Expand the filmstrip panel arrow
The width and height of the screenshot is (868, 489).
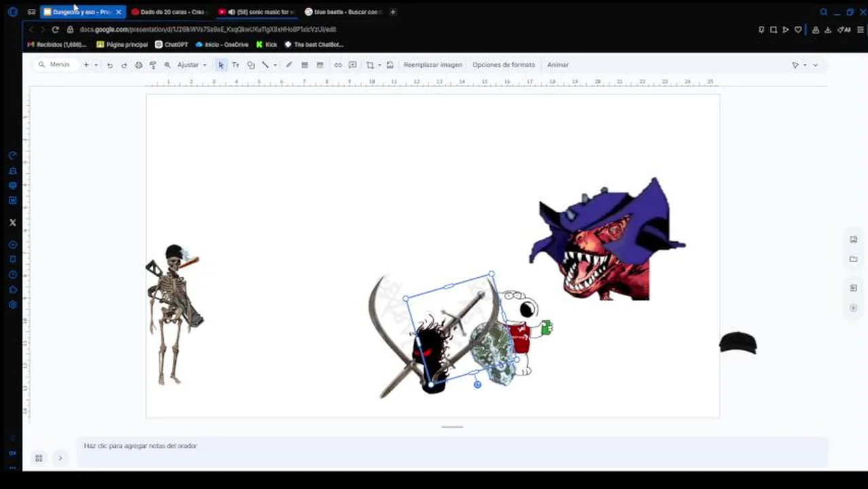coord(60,458)
